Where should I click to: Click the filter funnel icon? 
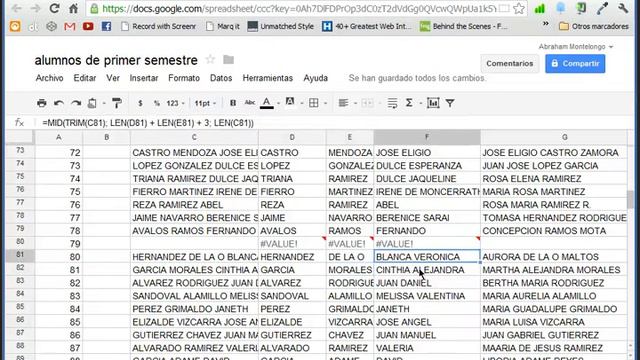450,103
